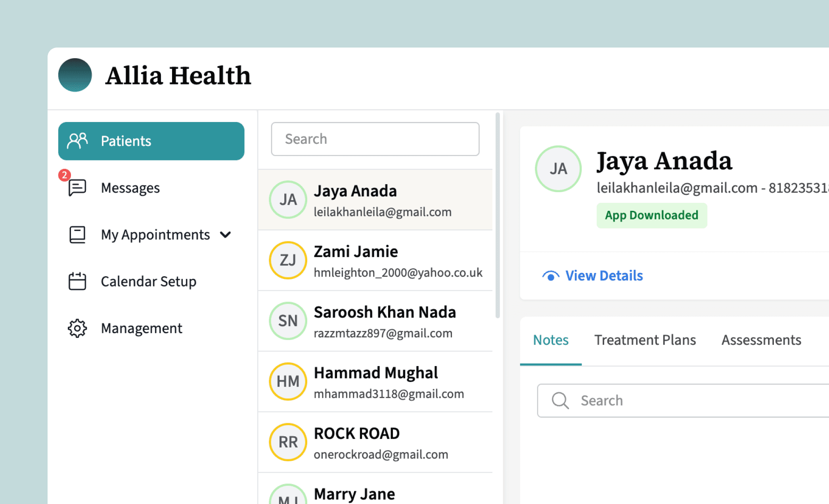829x504 pixels.
Task: Select patient Zami Jamie
Action: point(375,260)
